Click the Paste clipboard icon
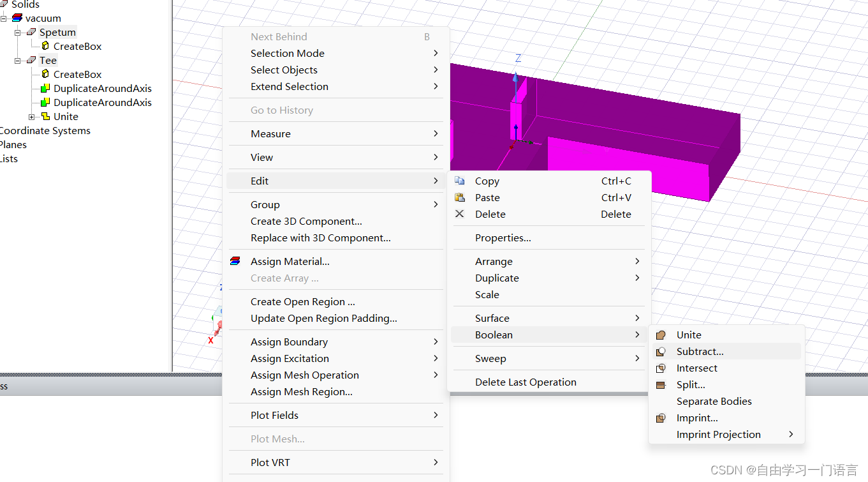Screen dimensions: 868x482 (x=459, y=197)
